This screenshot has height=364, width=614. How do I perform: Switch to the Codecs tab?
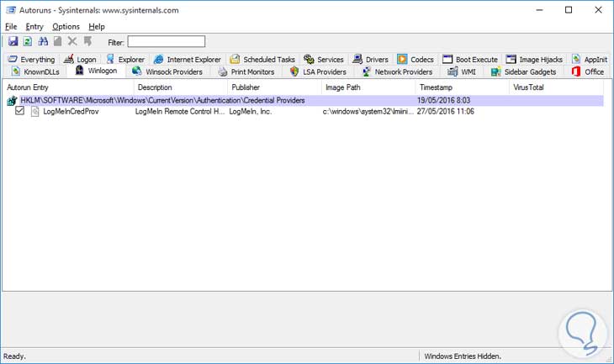click(416, 59)
